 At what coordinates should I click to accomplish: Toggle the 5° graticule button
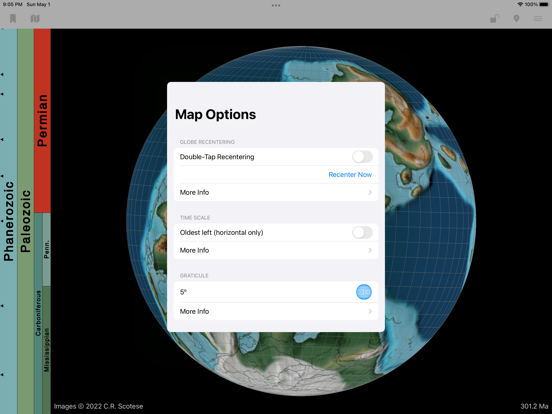click(x=364, y=292)
